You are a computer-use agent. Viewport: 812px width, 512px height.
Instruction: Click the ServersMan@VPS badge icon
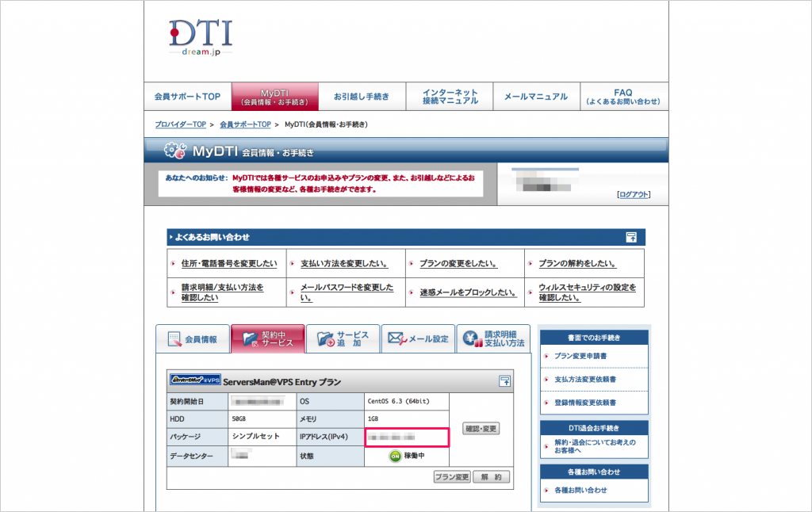pos(195,380)
